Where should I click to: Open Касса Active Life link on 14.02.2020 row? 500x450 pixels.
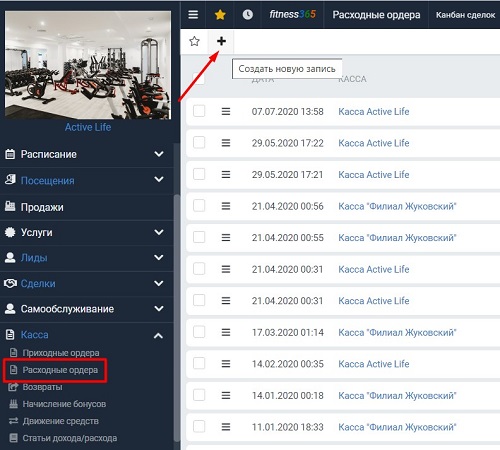pyautogui.click(x=374, y=364)
